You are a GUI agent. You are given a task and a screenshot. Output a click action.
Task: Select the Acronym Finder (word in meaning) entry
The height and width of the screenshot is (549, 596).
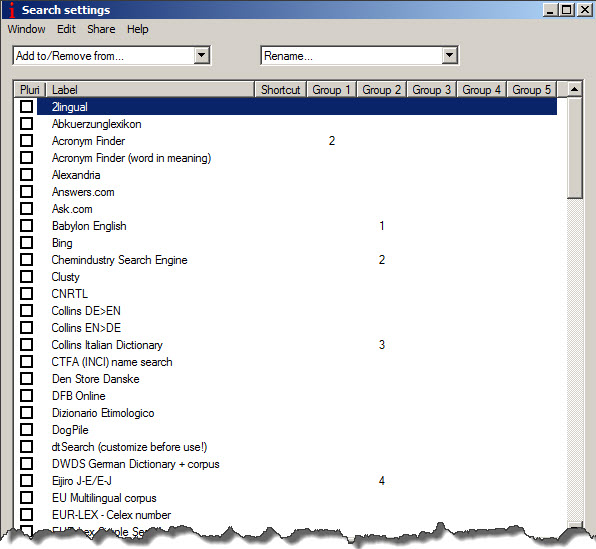pyautogui.click(x=131, y=158)
